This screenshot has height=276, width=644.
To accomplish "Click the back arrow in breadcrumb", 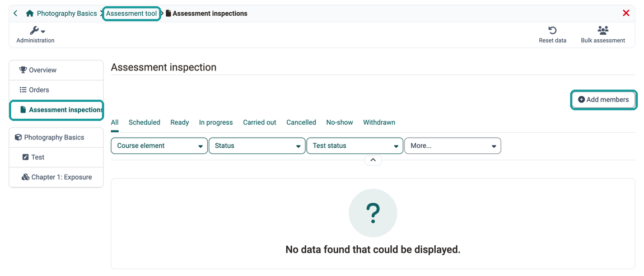I will point(15,13).
